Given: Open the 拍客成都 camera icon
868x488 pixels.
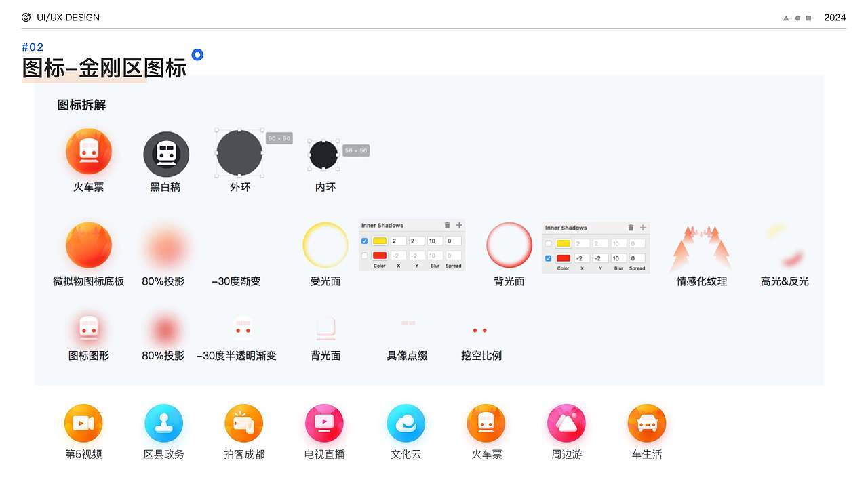Looking at the screenshot, I should coord(243,423).
